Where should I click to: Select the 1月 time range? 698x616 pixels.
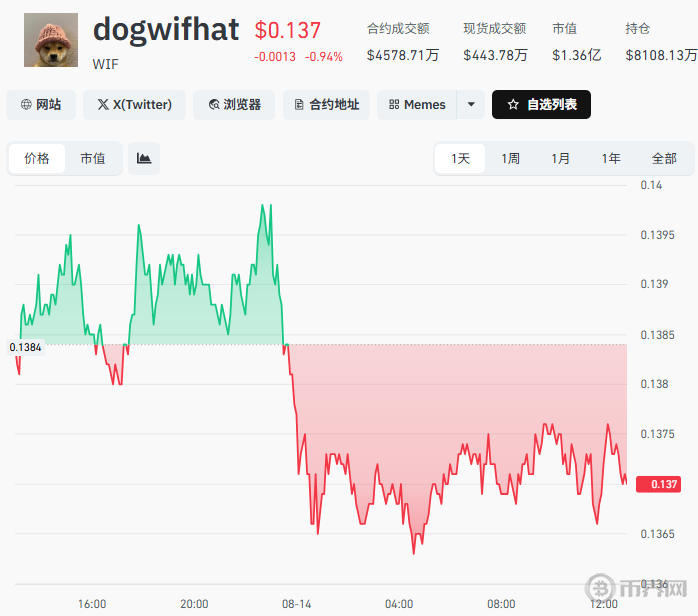(560, 158)
